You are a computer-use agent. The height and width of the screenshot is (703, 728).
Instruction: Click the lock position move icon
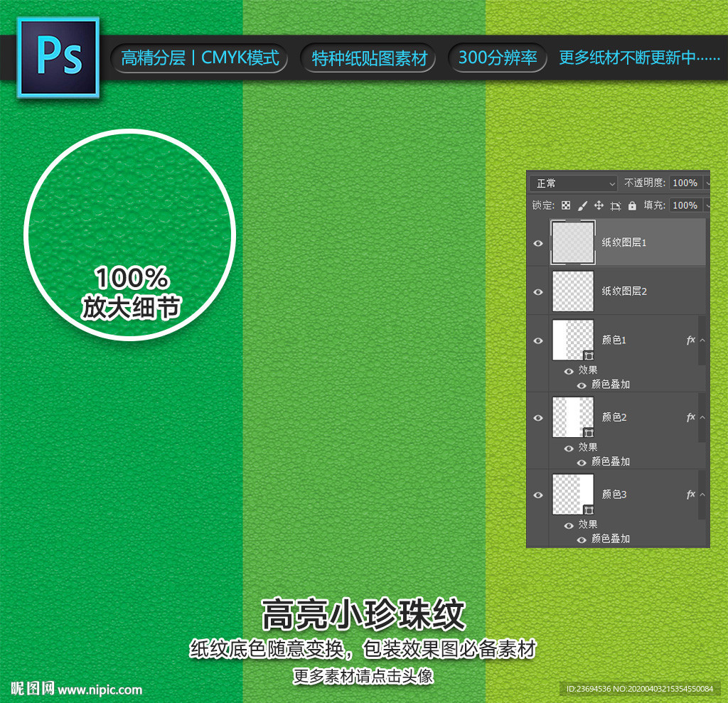[599, 205]
